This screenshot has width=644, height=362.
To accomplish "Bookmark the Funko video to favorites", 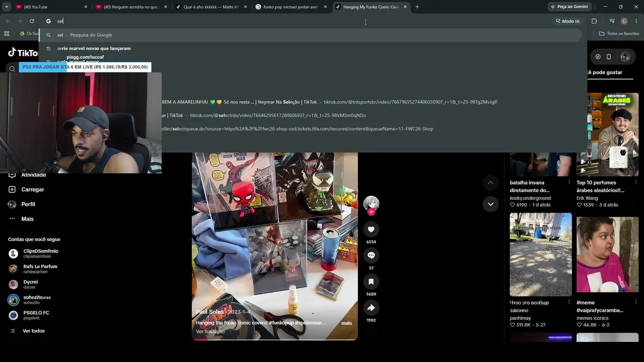I will pos(371,282).
